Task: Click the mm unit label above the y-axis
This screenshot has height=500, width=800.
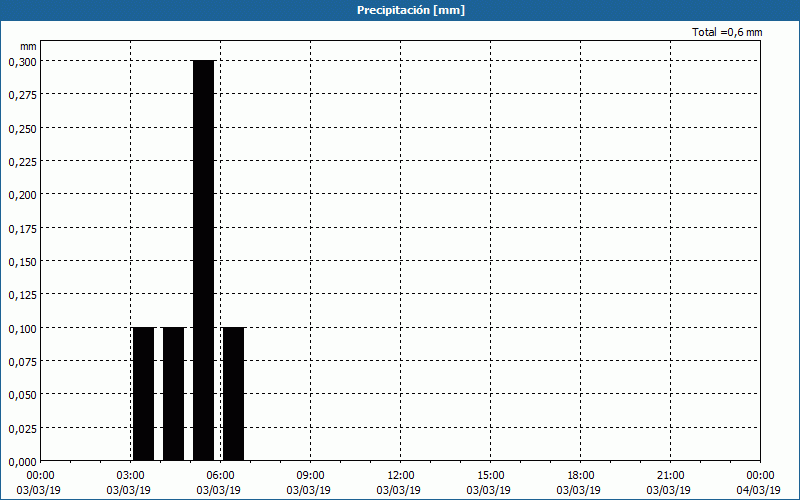Action: 29,46
